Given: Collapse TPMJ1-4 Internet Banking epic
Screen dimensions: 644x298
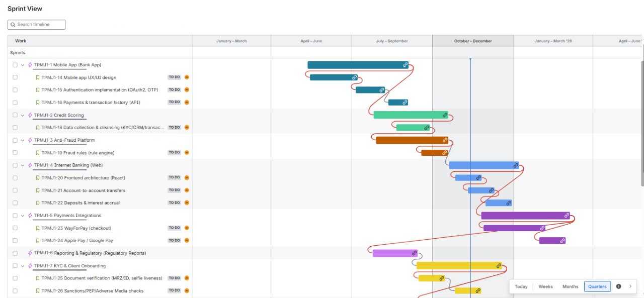Looking at the screenshot, I should click(x=23, y=165).
